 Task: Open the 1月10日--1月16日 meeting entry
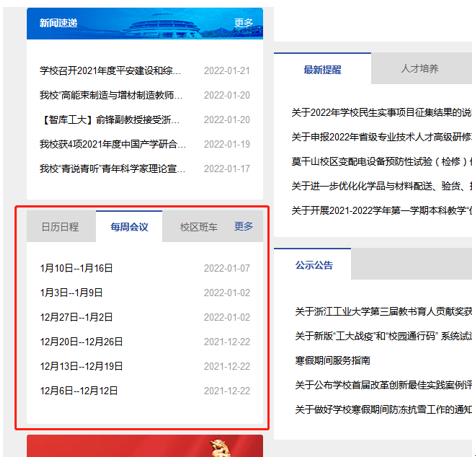tap(76, 268)
